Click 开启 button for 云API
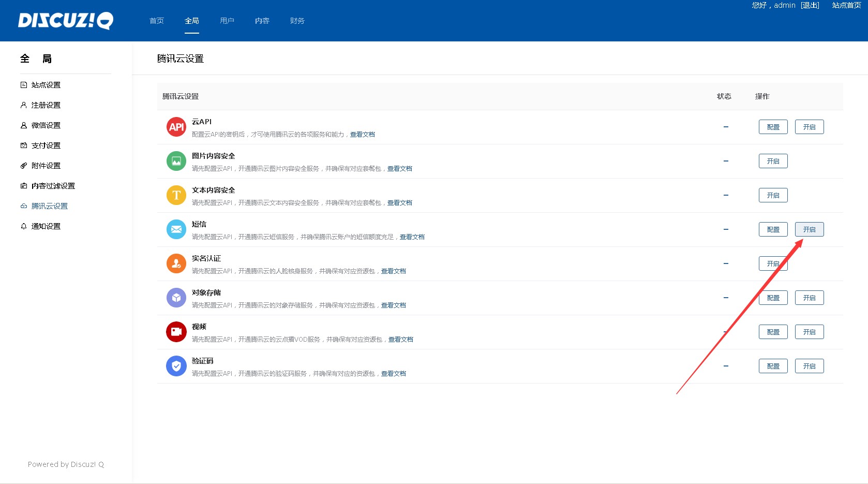Screen dimensions: 868x484 pyautogui.click(x=810, y=127)
